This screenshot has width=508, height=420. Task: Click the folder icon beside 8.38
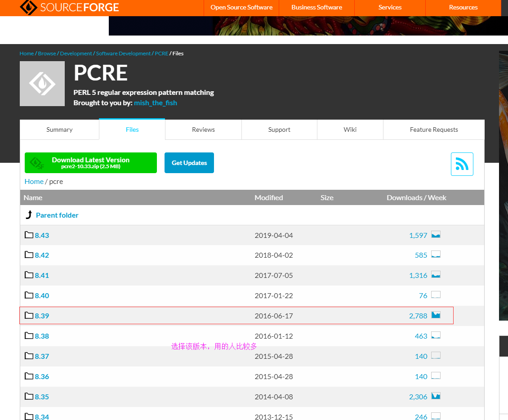click(x=29, y=335)
